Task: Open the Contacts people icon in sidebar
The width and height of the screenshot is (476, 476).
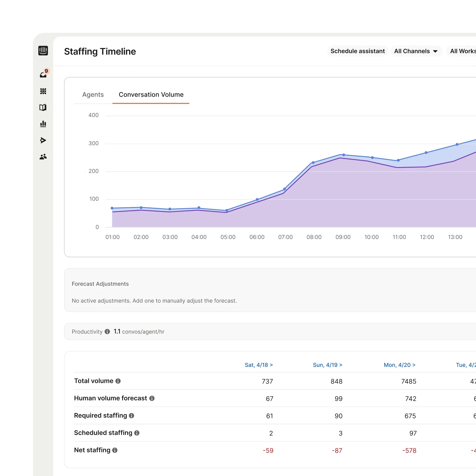Action: 43,157
